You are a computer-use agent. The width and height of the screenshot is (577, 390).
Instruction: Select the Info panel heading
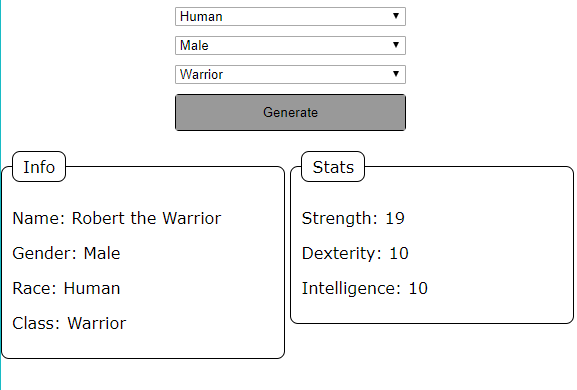[x=39, y=167]
